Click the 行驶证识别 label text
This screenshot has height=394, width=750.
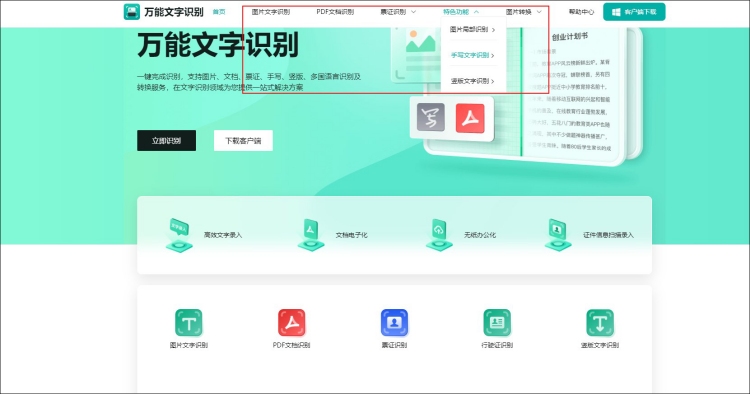[x=497, y=345]
